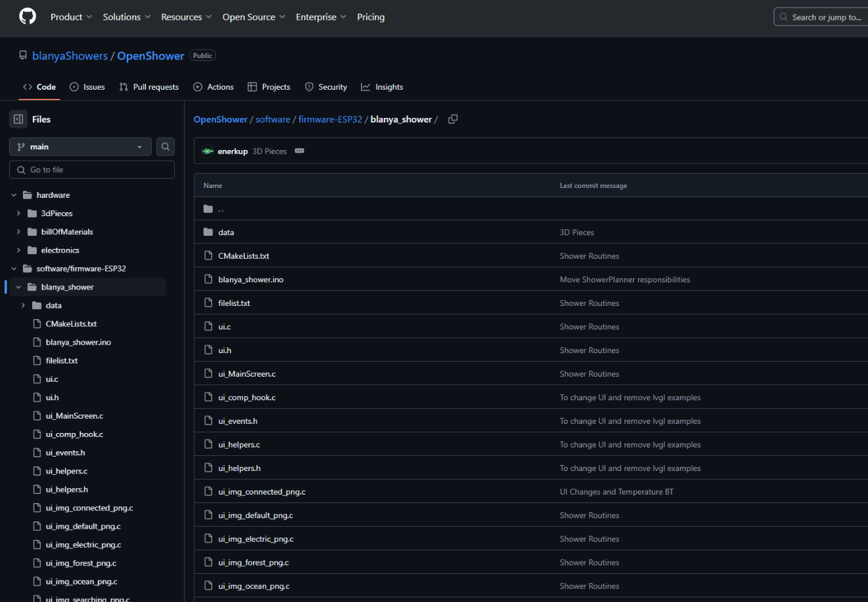The width and height of the screenshot is (868, 602).
Task: Click file icon for ui_helpers.c in list
Action: (208, 445)
